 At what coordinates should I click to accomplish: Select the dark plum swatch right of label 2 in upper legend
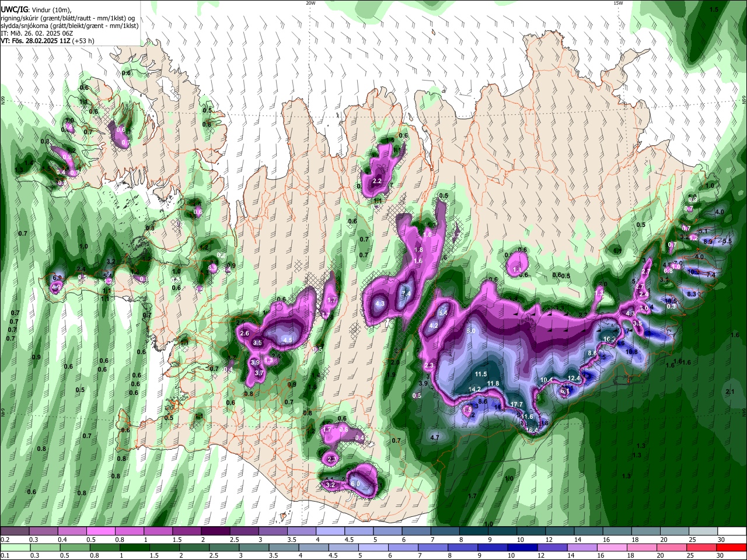click(215, 531)
